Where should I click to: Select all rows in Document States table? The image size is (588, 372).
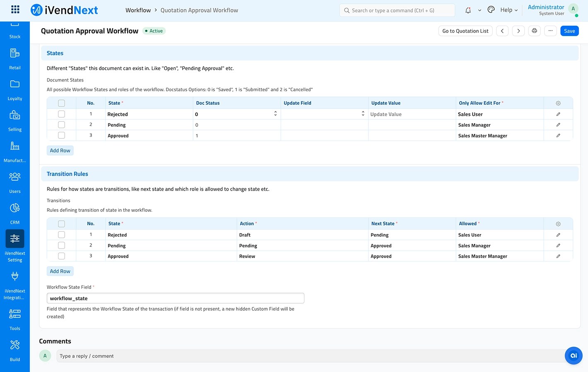[62, 103]
